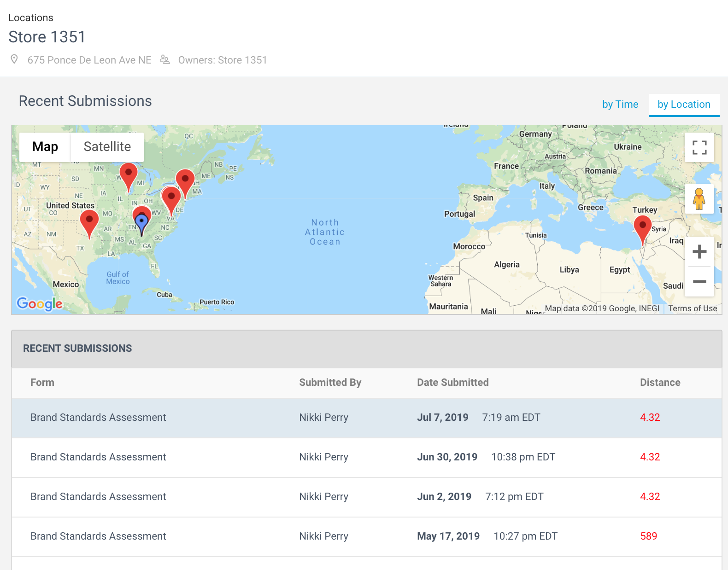Sort by Form column header

[42, 382]
